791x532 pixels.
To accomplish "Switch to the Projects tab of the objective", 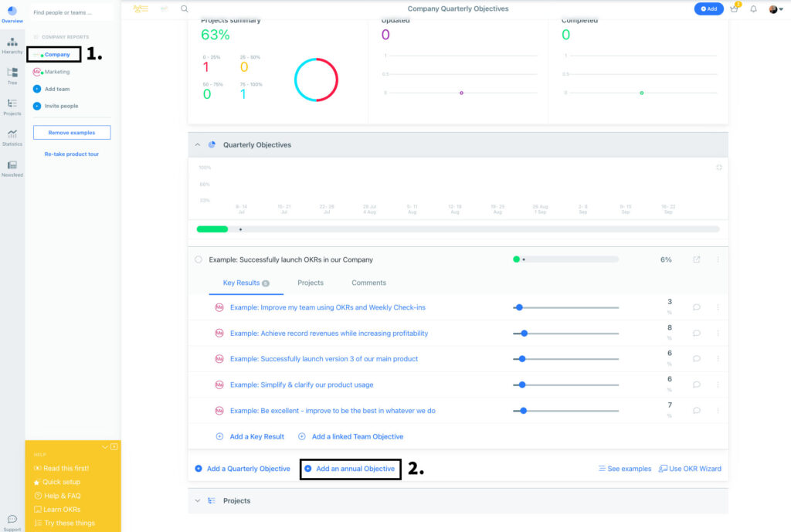I will [x=311, y=283].
